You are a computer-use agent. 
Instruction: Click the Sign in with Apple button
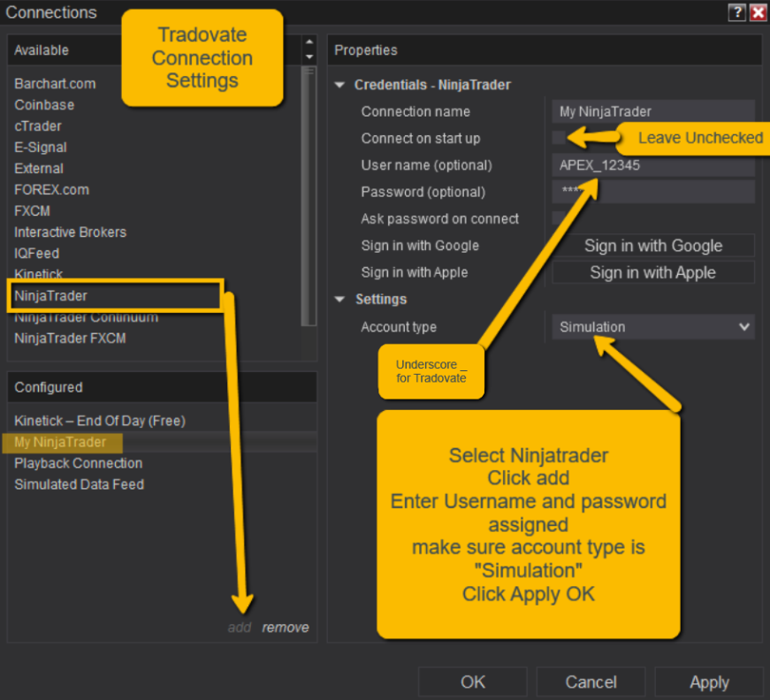click(653, 272)
